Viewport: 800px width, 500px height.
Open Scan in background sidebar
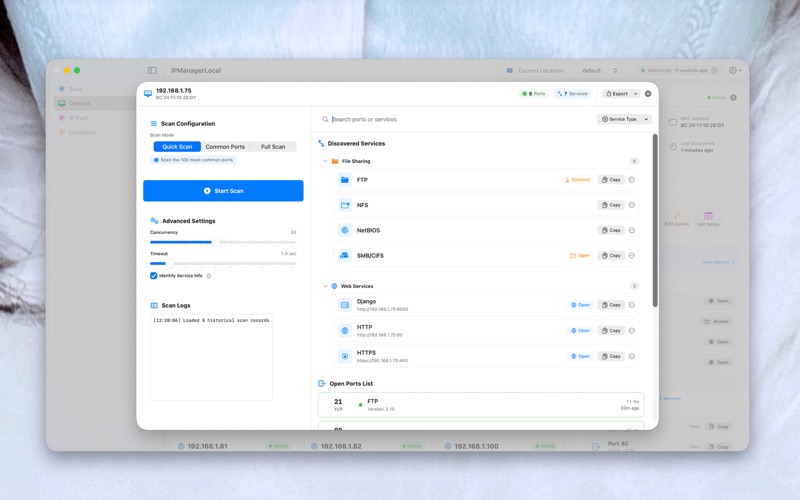(76, 89)
